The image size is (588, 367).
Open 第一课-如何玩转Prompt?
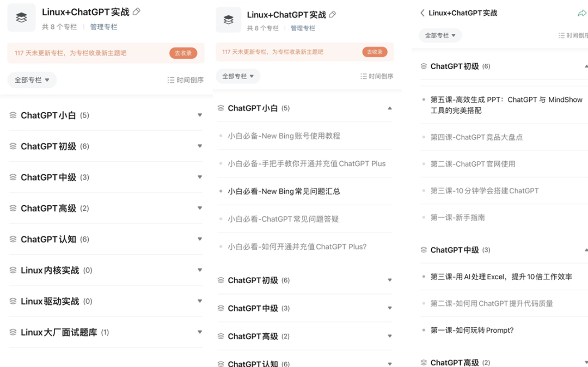[471, 331]
